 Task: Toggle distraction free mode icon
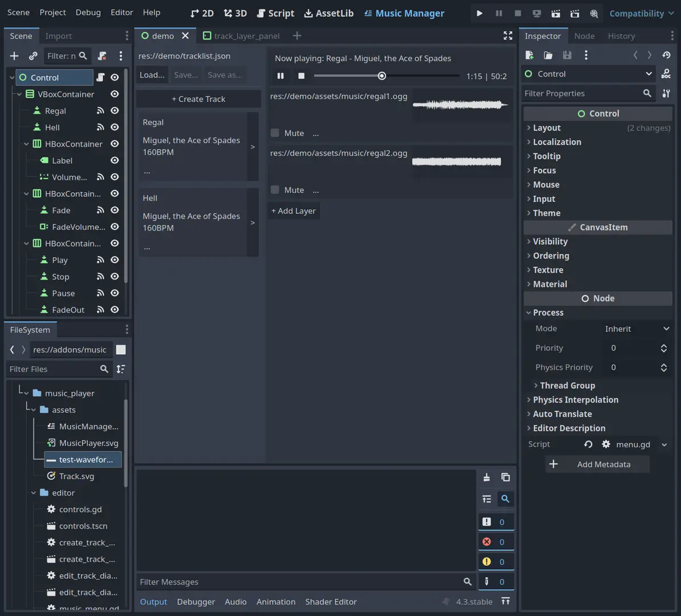(x=508, y=35)
